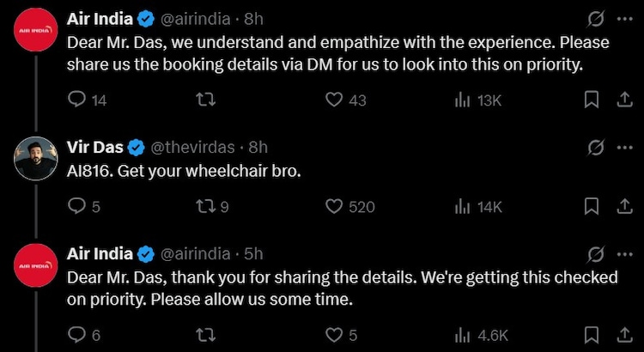Screen dimensions: 644x352
Task: Like the tweet with 43 likes
Action: (x=335, y=100)
